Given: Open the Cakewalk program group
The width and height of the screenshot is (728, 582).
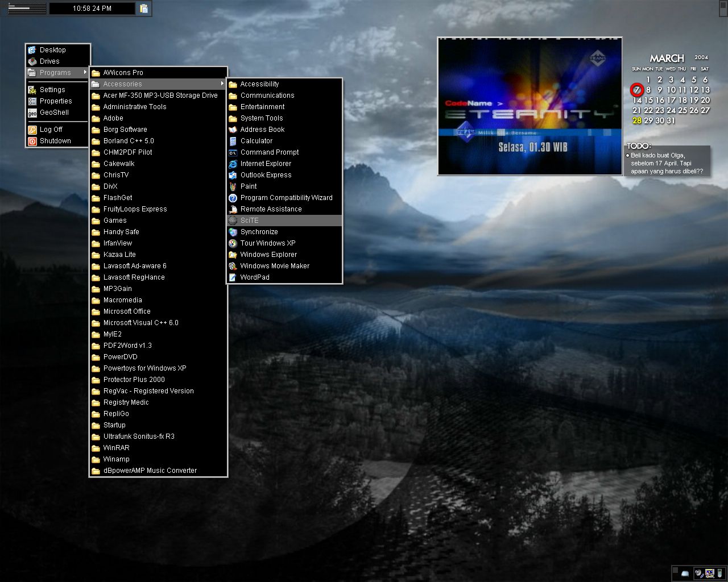Looking at the screenshot, I should [159, 164].
